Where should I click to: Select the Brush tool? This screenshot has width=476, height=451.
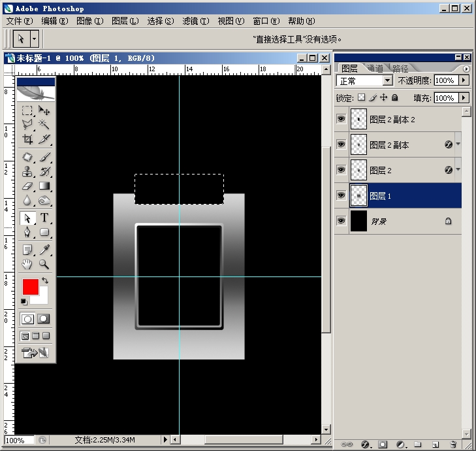point(44,157)
